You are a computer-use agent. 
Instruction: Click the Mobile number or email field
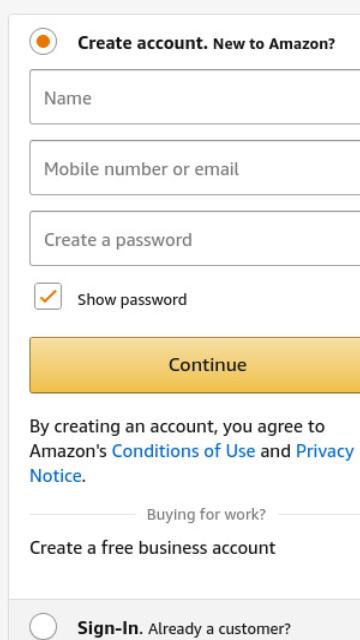pos(195,168)
